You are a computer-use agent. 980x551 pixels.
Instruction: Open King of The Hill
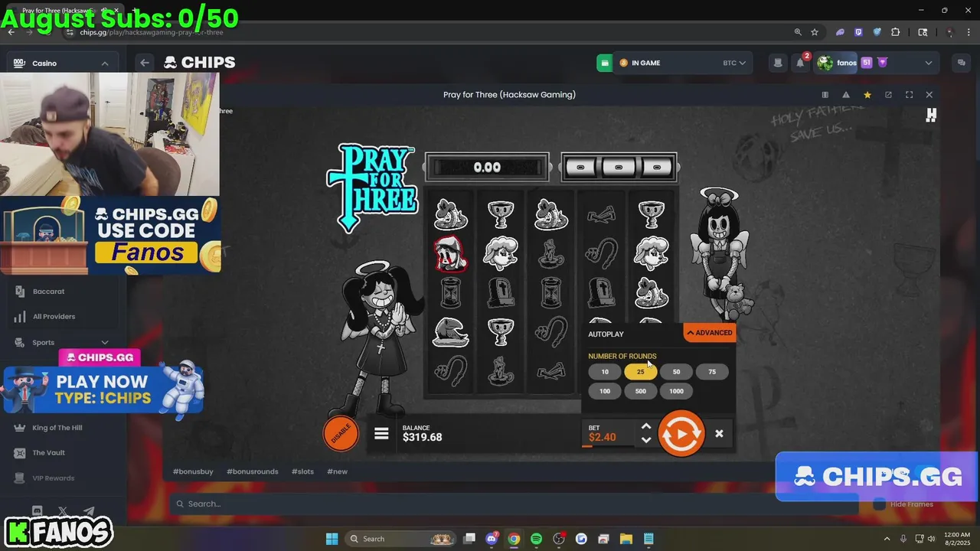pos(59,428)
